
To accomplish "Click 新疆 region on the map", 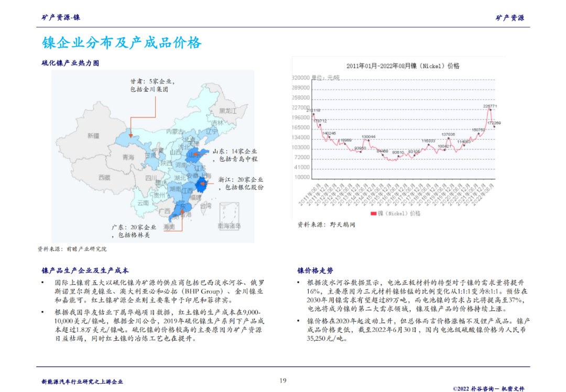I will coord(93,136).
